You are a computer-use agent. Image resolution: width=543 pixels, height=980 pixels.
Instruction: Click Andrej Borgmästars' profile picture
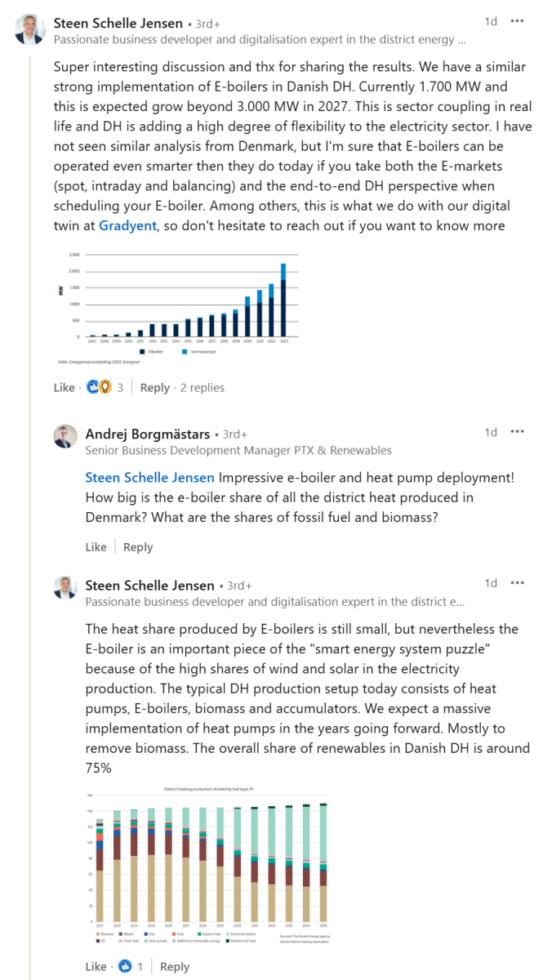66,437
